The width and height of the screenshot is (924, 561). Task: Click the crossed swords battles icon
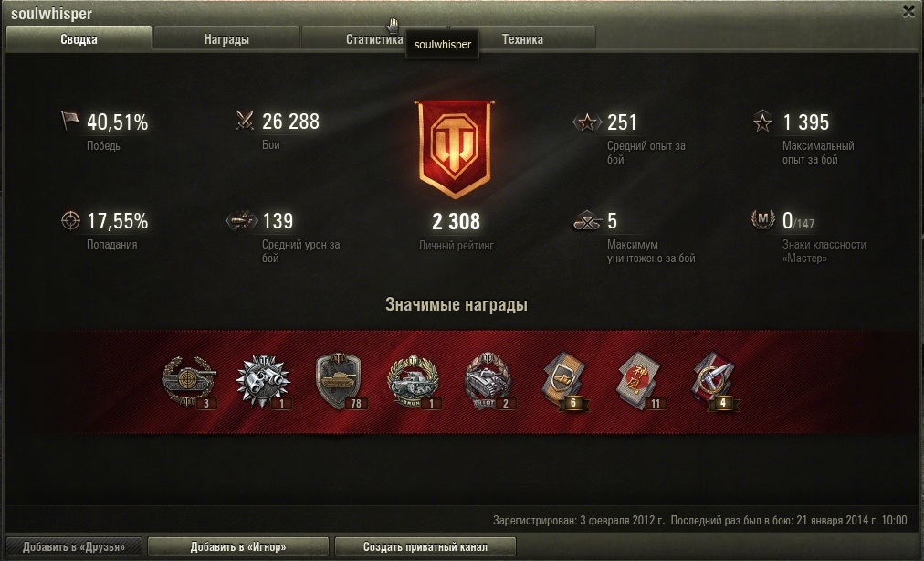click(x=245, y=121)
